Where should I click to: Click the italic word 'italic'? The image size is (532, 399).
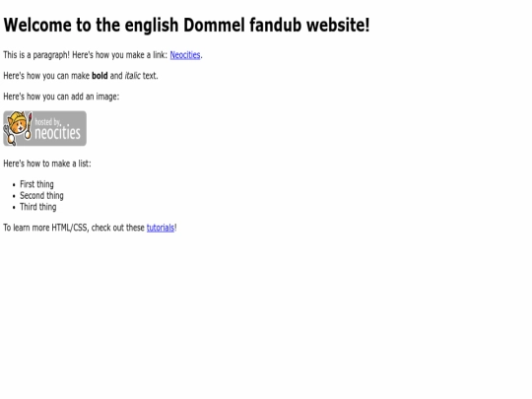click(132, 76)
